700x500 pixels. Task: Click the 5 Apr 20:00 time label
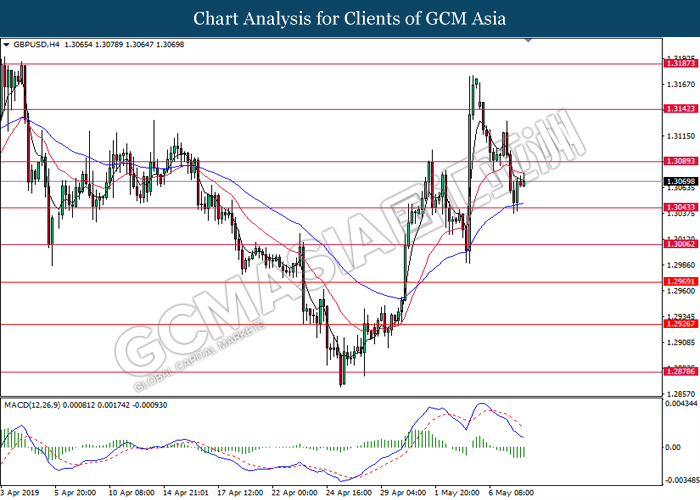75,493
